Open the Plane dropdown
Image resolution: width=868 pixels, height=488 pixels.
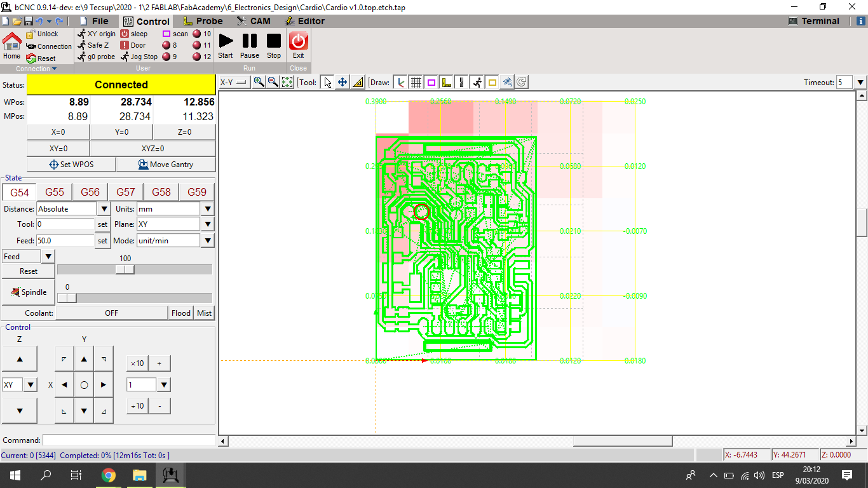click(207, 224)
